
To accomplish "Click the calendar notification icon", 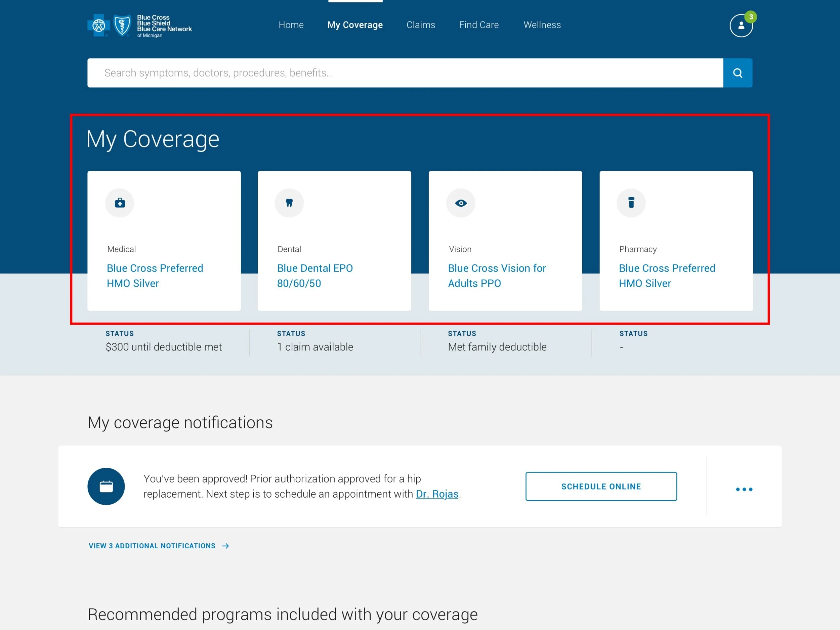I will (106, 486).
